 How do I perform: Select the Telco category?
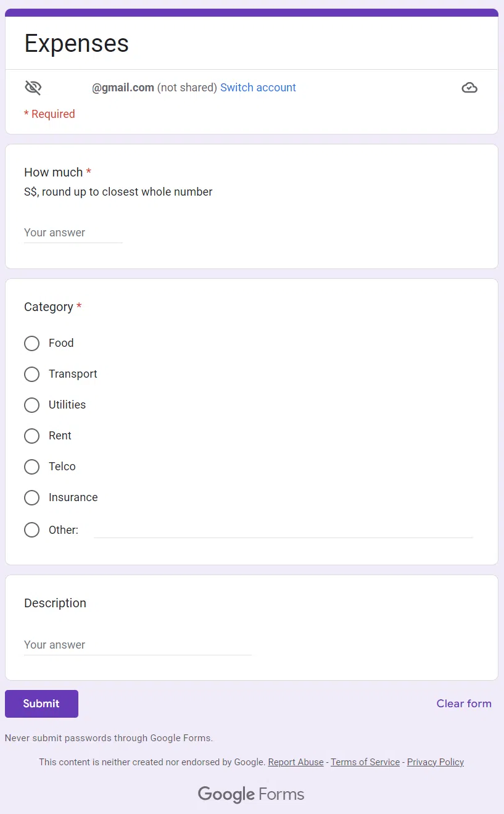click(31, 467)
